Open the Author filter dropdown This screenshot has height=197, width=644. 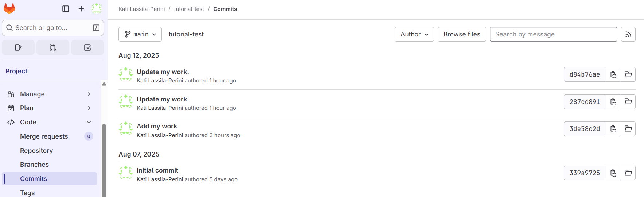tap(414, 34)
